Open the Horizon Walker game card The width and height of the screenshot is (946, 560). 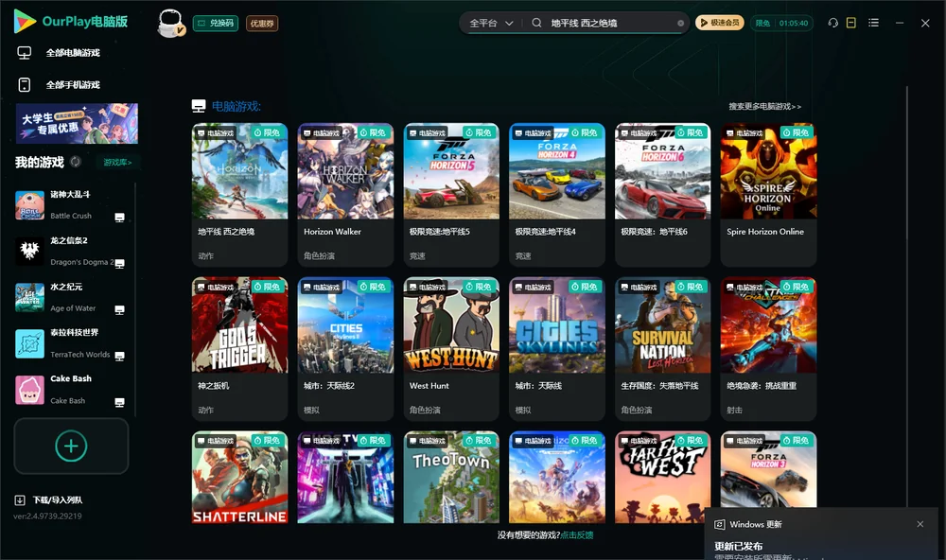[x=345, y=194]
